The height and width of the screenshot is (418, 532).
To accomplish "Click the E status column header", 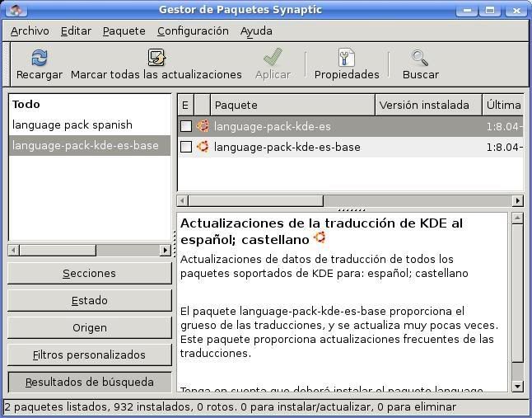I will tap(185, 105).
